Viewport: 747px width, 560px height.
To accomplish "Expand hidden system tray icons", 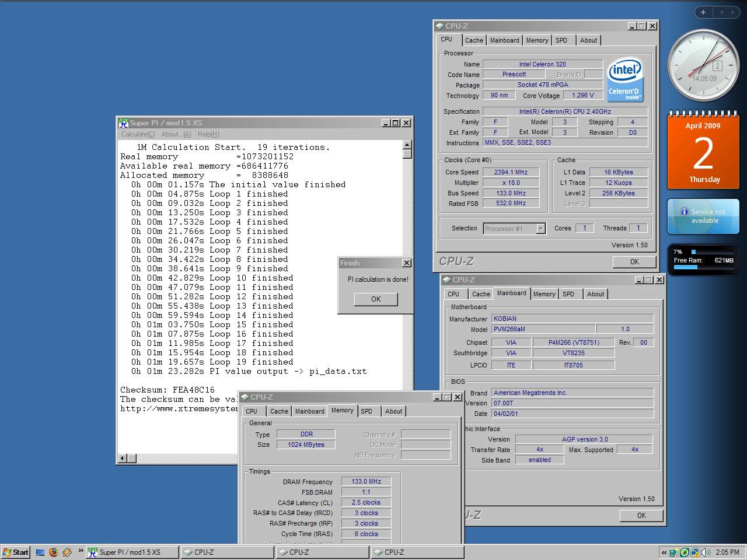I will tap(664, 552).
